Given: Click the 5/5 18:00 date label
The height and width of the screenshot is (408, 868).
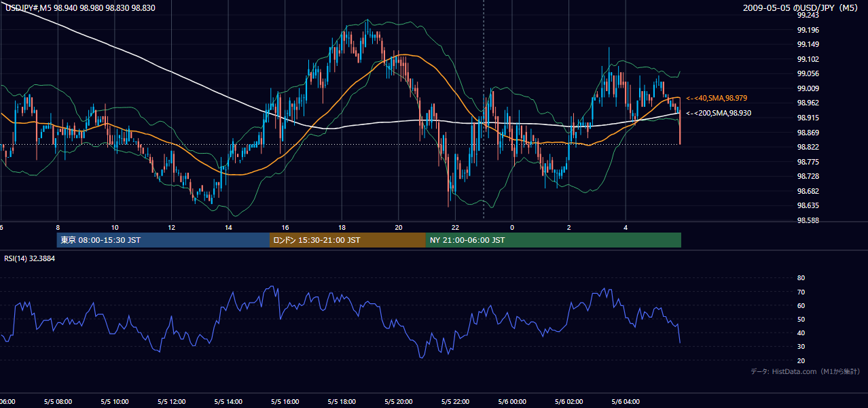Looking at the screenshot, I should click(342, 402).
